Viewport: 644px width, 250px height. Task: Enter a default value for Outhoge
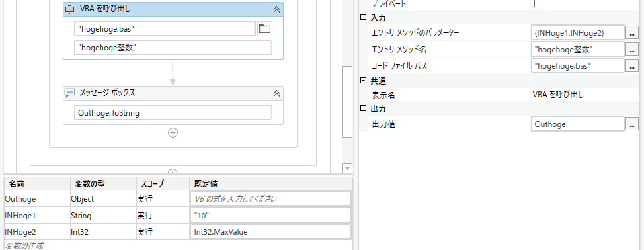[270, 199]
